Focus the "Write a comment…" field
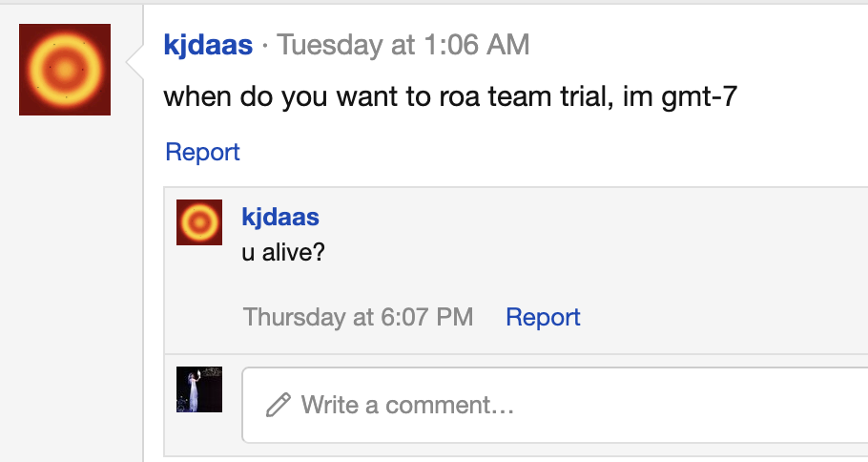The width and height of the screenshot is (868, 462). click(553, 406)
